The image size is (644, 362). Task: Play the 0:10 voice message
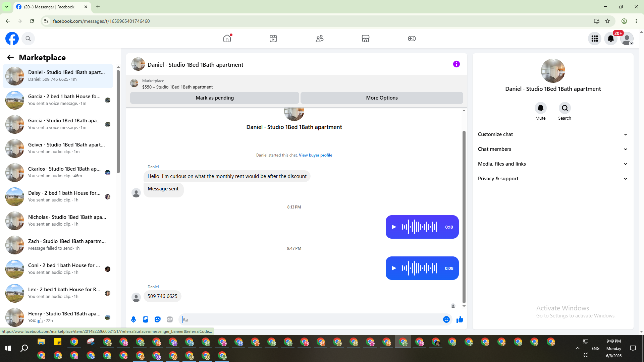coord(394,227)
